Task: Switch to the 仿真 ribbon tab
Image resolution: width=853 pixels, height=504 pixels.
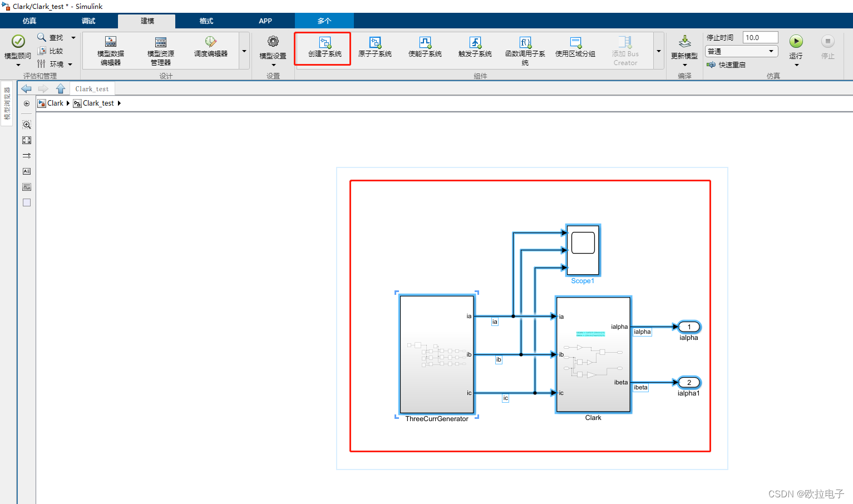Action: (28, 21)
